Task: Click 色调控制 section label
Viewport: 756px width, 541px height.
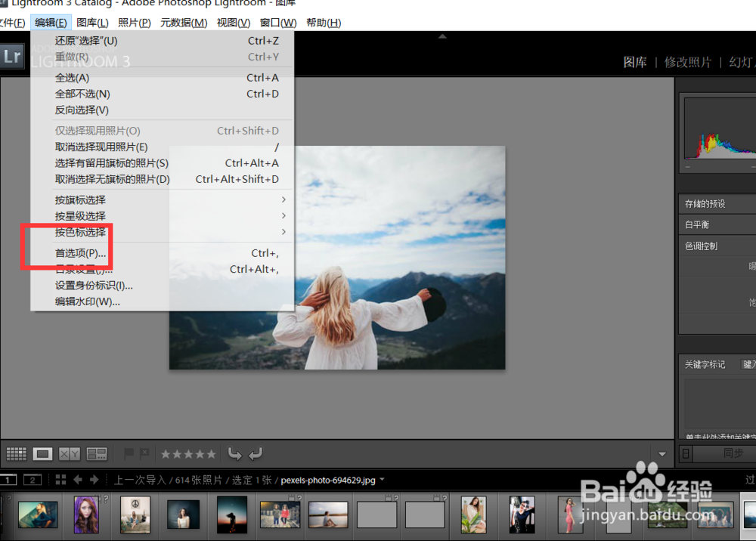Action: 701,246
